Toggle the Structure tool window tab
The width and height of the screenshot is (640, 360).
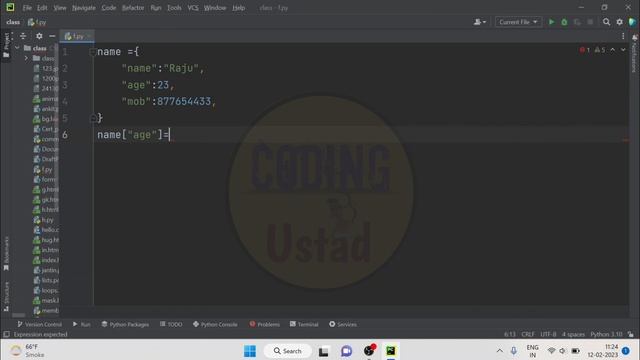point(6,297)
